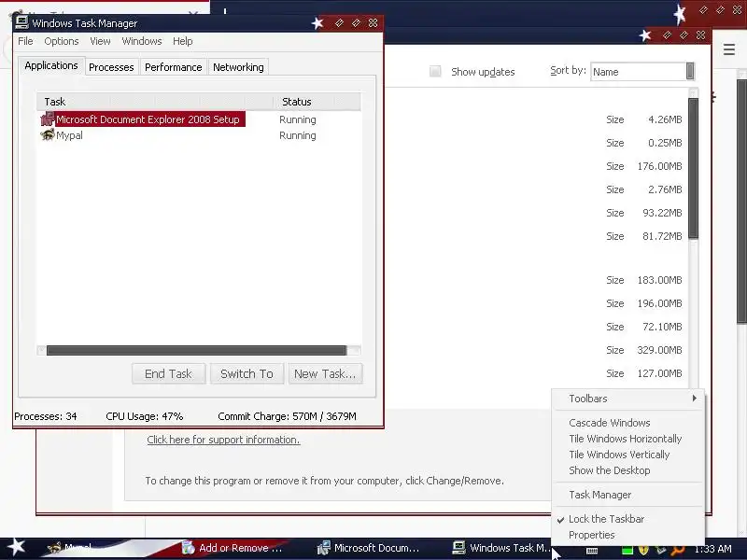Click the star Start button on the taskbar
The image size is (747, 560).
17,548
